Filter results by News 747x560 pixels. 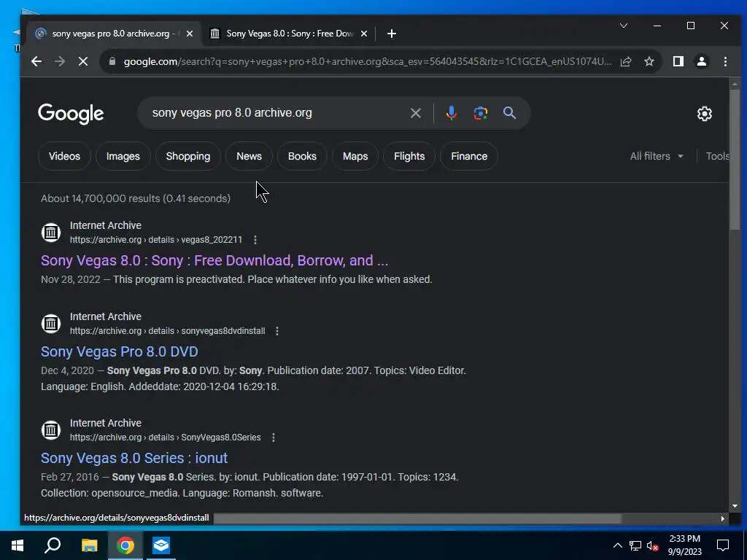[249, 156]
